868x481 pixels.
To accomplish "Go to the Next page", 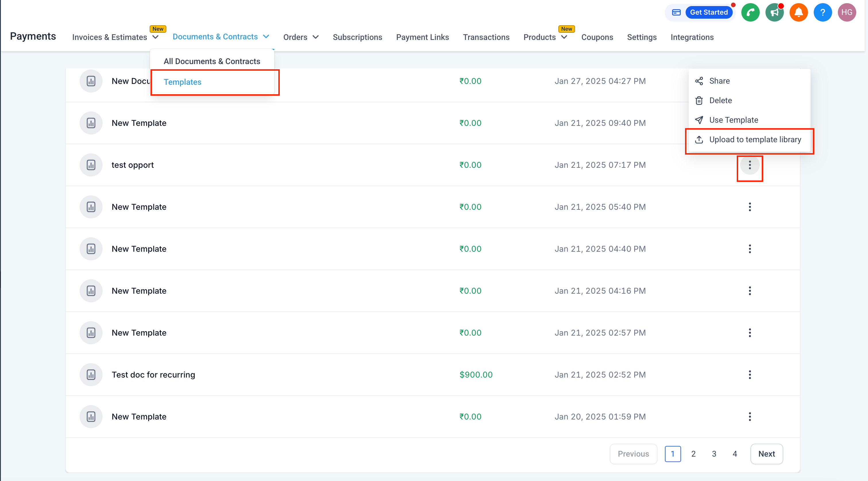I will click(766, 454).
